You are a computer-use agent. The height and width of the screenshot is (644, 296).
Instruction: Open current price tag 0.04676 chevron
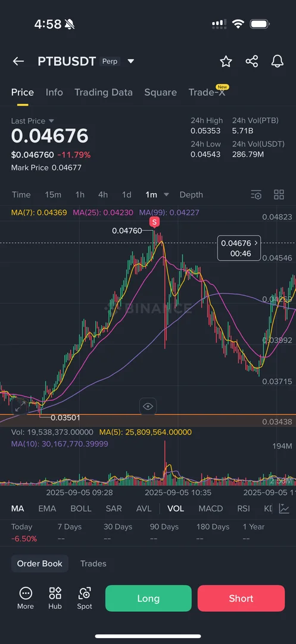tap(256, 243)
